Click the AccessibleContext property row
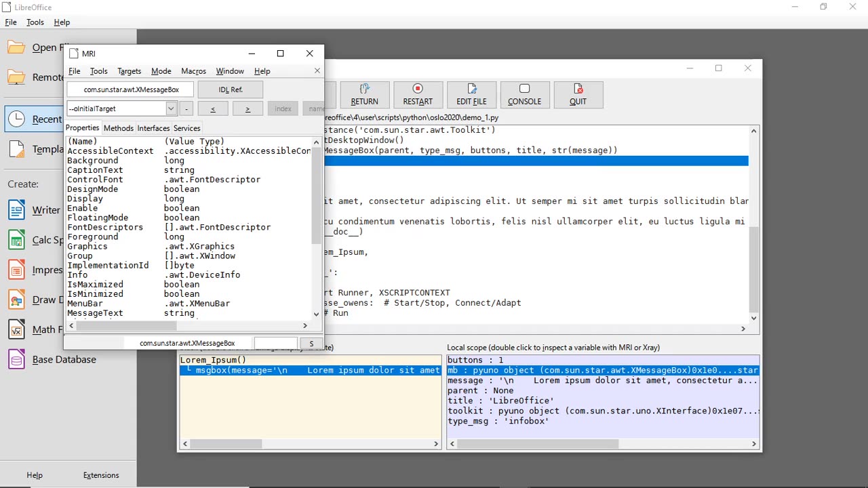This screenshot has height=488, width=868. tap(189, 151)
